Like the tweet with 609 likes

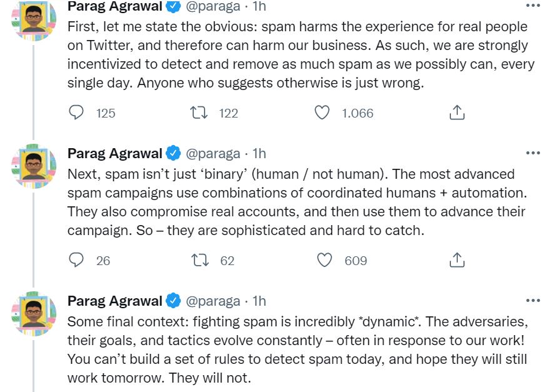325,260
